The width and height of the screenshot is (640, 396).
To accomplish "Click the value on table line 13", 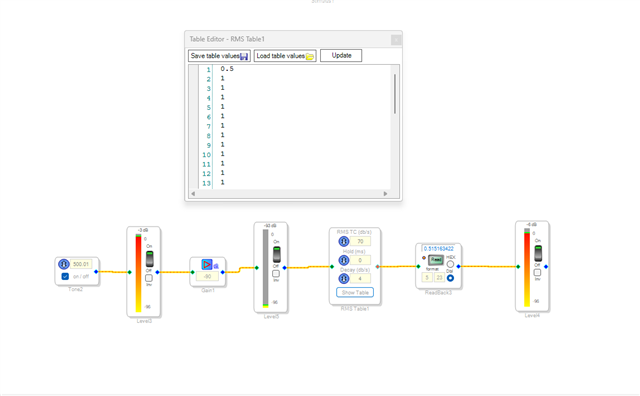I will tap(222, 182).
